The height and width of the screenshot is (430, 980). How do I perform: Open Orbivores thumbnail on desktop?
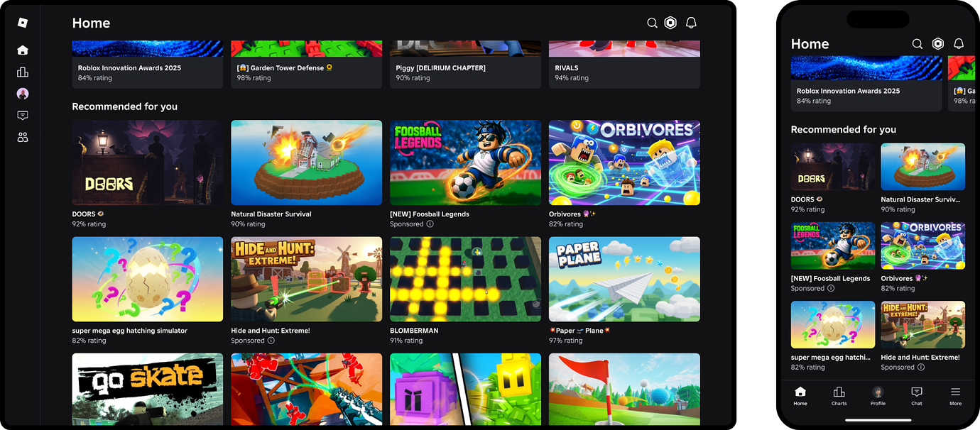click(624, 162)
